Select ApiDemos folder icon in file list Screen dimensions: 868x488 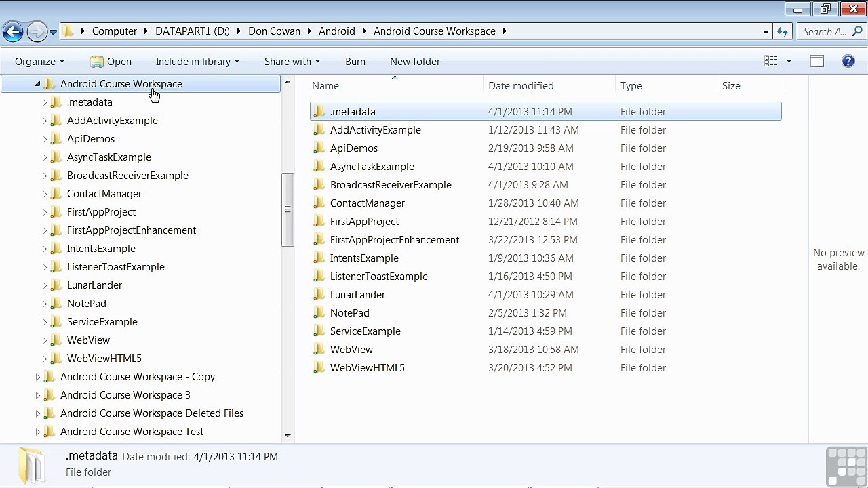[x=319, y=148]
